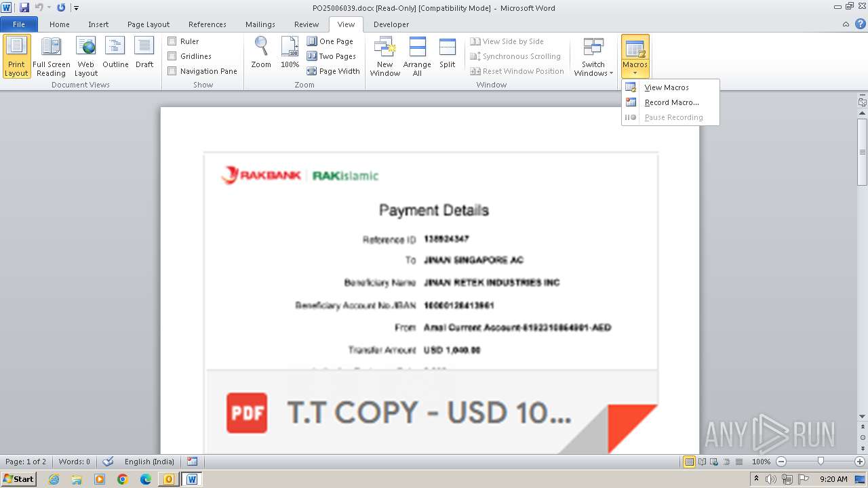Image resolution: width=868 pixels, height=488 pixels.
Task: Select Record Macro... menu entry
Action: 670,102
